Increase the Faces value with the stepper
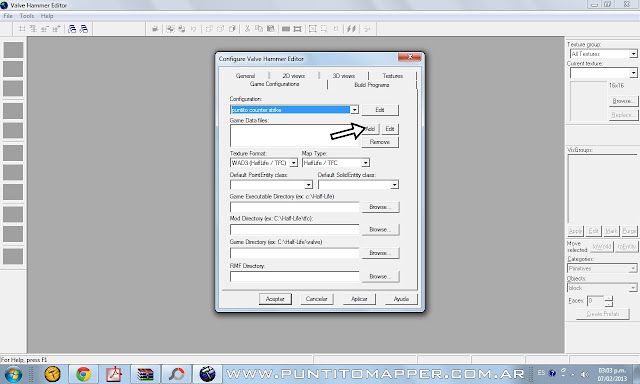640x384 pixels. pyautogui.click(x=609, y=299)
